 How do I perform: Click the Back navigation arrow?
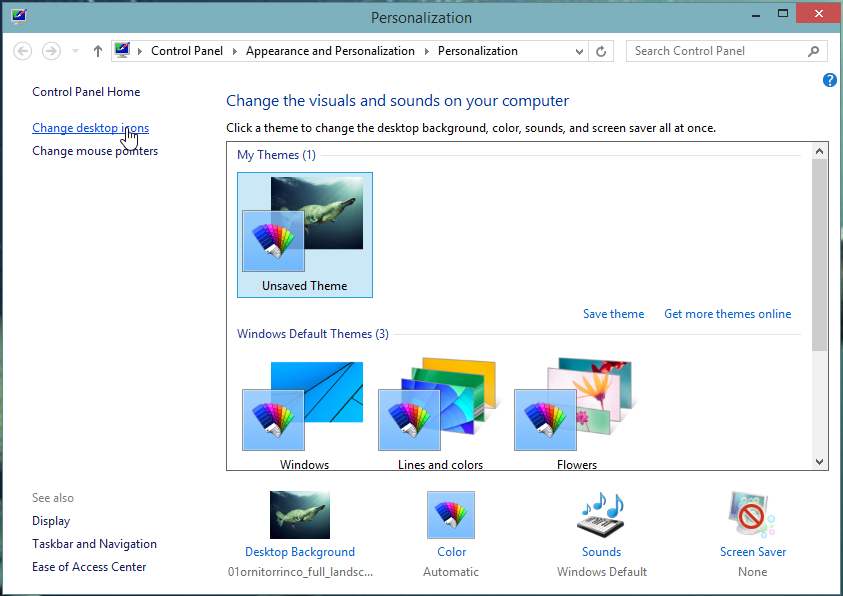pyautogui.click(x=23, y=51)
